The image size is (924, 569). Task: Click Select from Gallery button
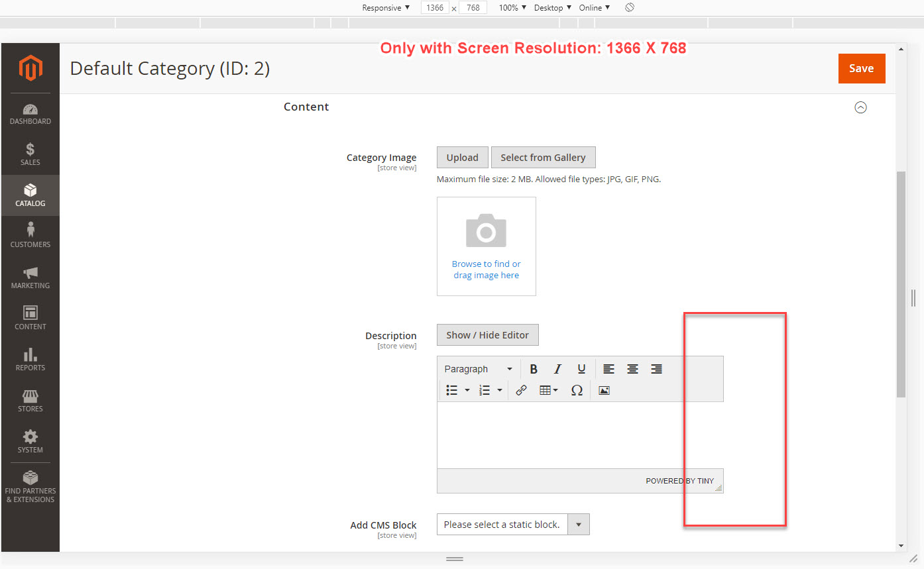(543, 158)
